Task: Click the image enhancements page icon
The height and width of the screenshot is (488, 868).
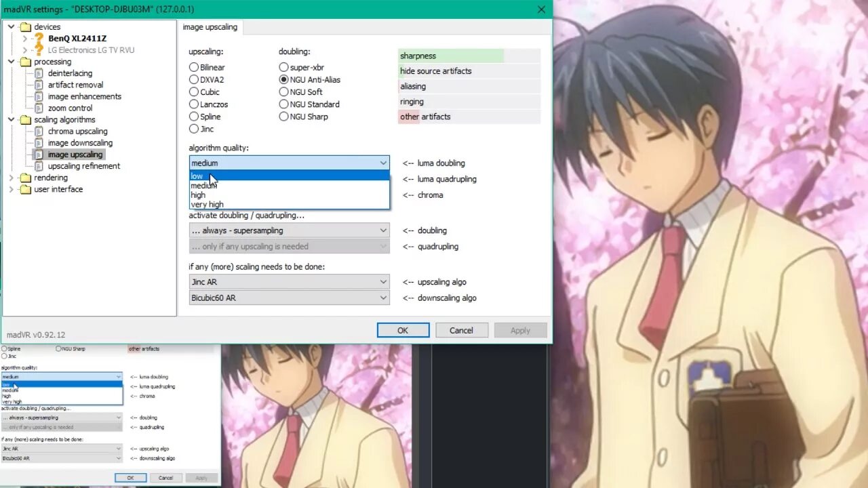Action: click(39, 96)
